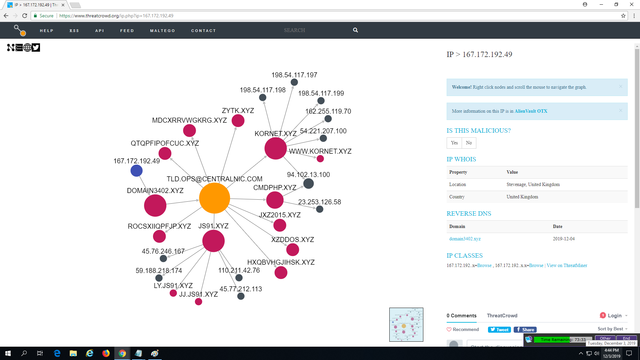The width and height of the screenshot is (640, 360).
Task: Switch to the 0 Comments tab
Action: click(x=461, y=316)
